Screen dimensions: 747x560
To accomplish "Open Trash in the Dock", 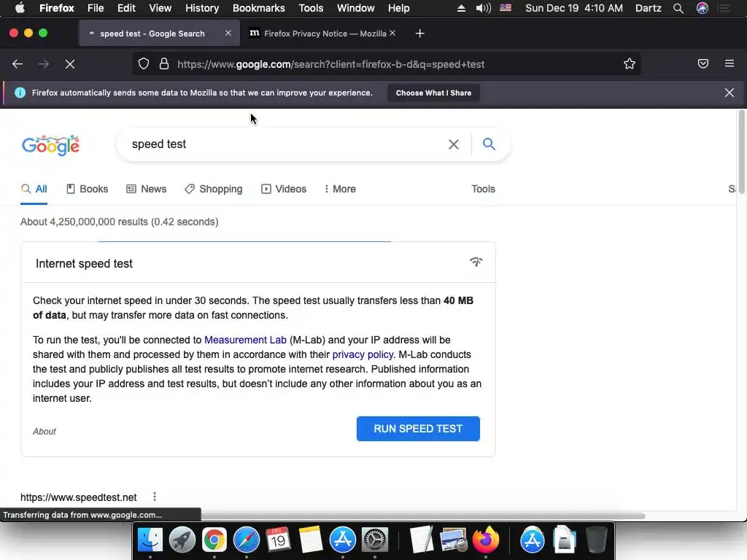I will click(x=597, y=540).
